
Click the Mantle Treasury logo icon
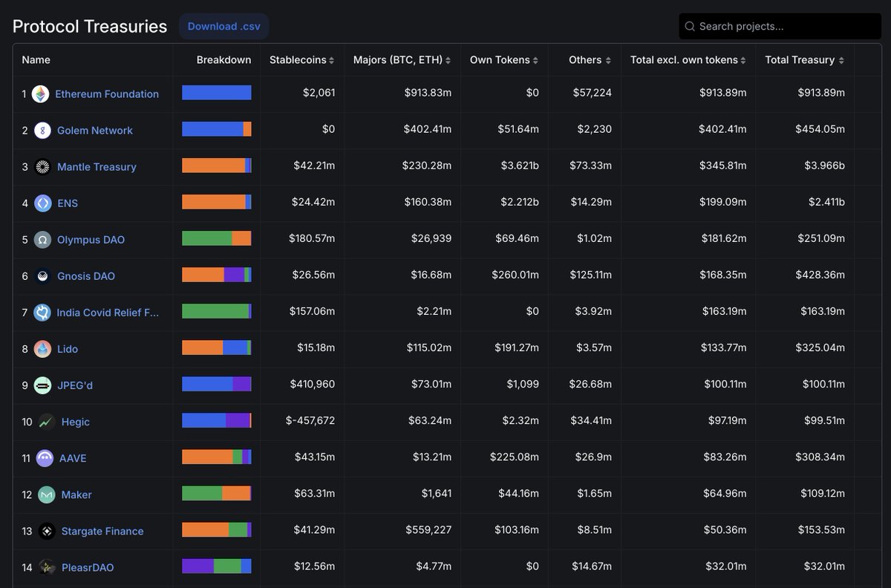click(42, 166)
